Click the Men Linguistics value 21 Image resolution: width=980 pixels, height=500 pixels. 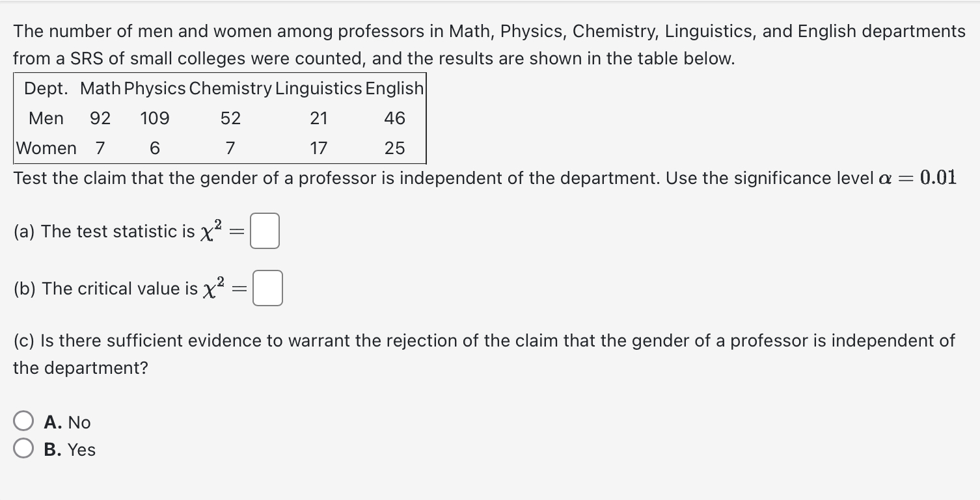click(x=318, y=118)
